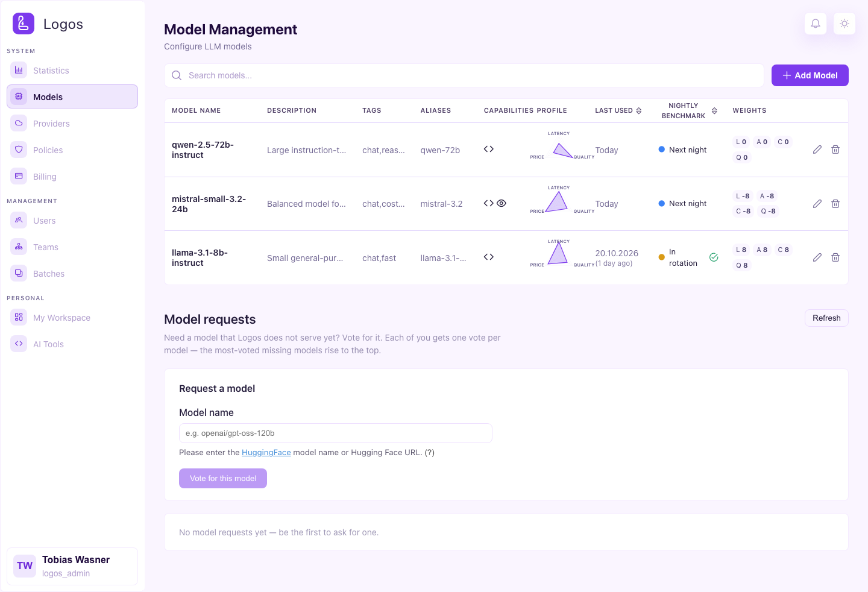Open Batches page in sidebar
This screenshot has width=868, height=592.
pos(72,273)
